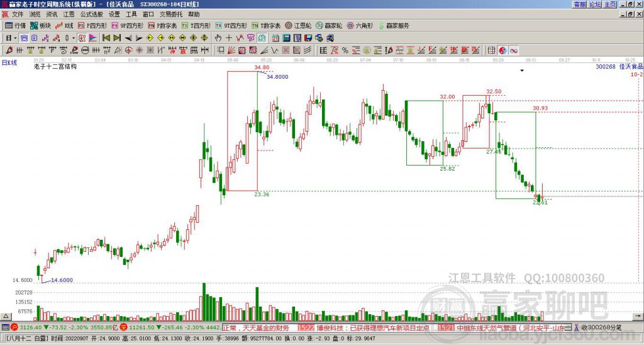This screenshot has width=644, height=345.
Task: Click the 客服 customer service link
Action: [579, 4]
